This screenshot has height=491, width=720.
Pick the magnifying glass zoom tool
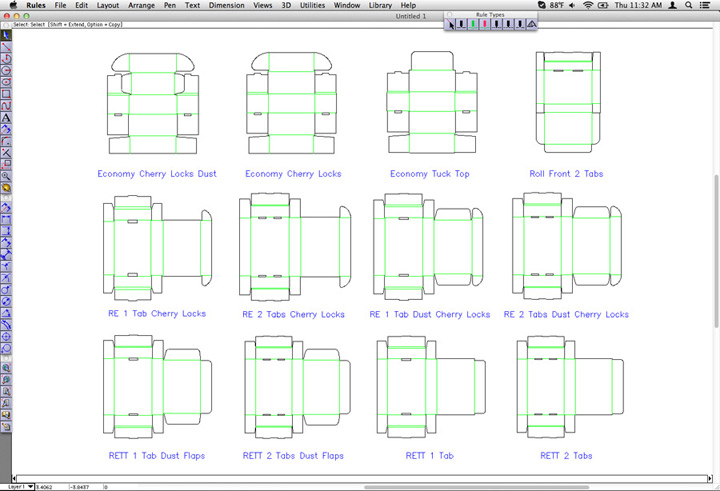[x=6, y=175]
